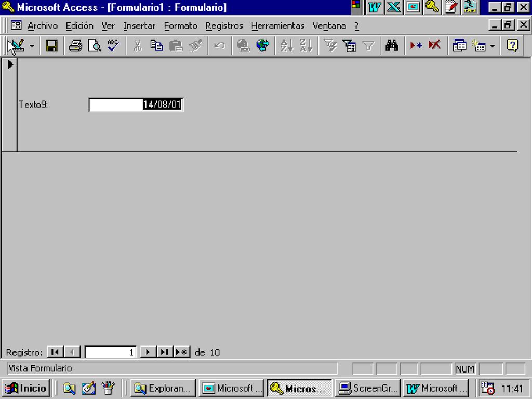The width and height of the screenshot is (532, 399).
Task: Go to the previous record
Action: pos(72,352)
